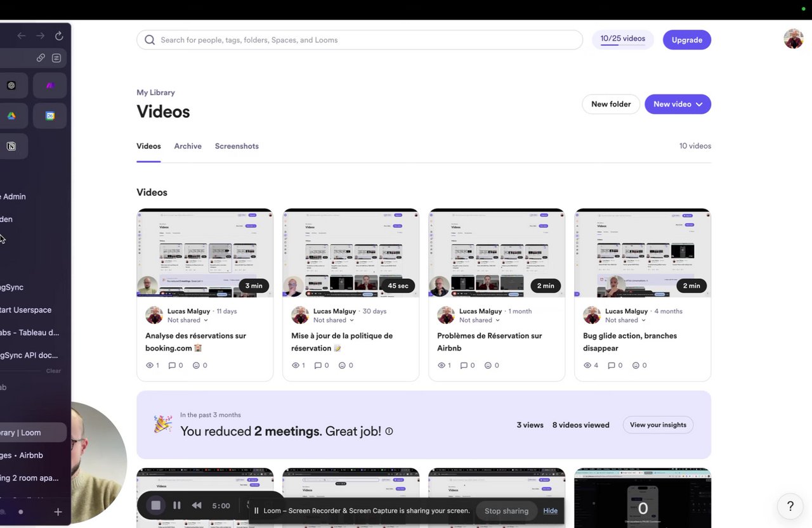Image resolution: width=812 pixels, height=528 pixels.
Task: Open Analyse des réservations sur booking.com thumbnail
Action: click(205, 253)
